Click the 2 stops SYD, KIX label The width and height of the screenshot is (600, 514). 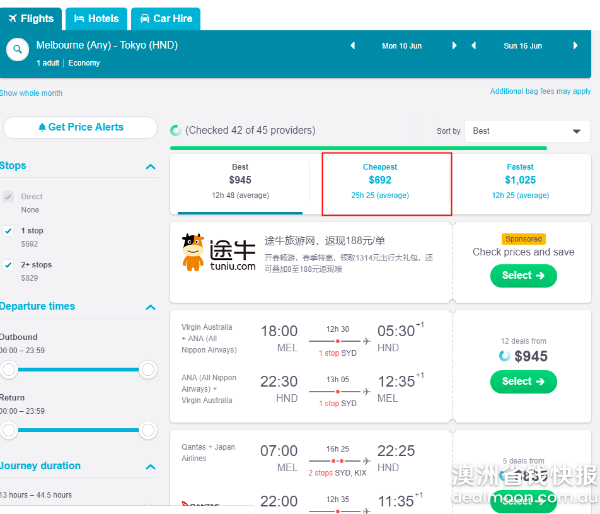point(338,473)
